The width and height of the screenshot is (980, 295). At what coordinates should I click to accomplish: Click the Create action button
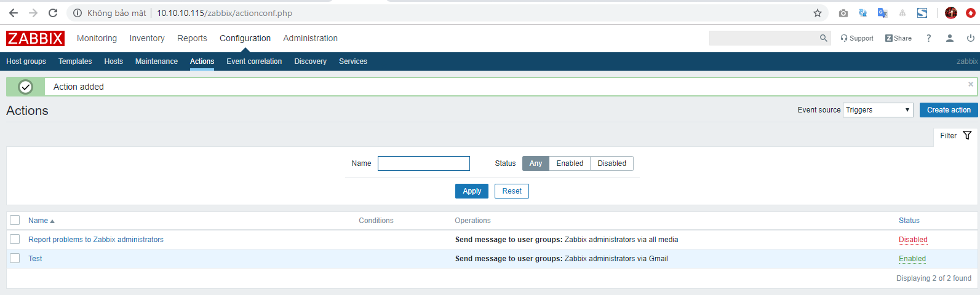coord(949,110)
